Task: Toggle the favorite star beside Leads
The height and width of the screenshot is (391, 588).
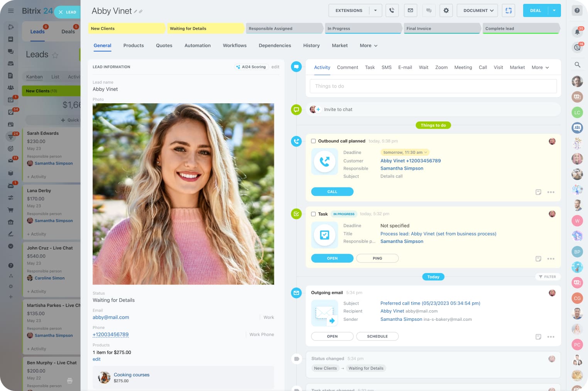Action: [55, 55]
